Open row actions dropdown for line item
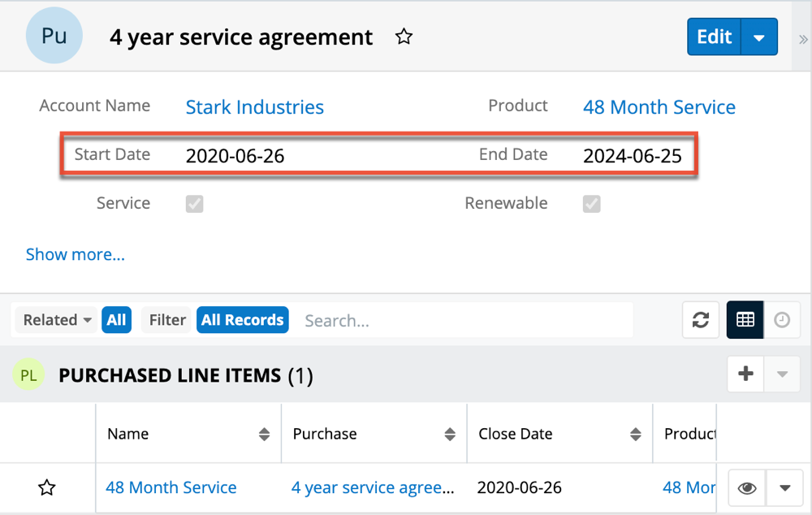Screen dimensions: 812x515 click(x=785, y=487)
